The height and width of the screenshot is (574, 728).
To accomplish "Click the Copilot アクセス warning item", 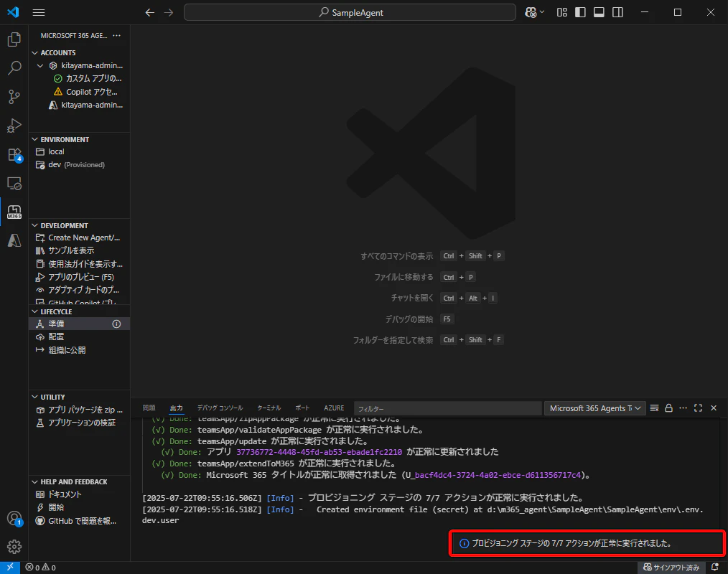I will [x=80, y=92].
